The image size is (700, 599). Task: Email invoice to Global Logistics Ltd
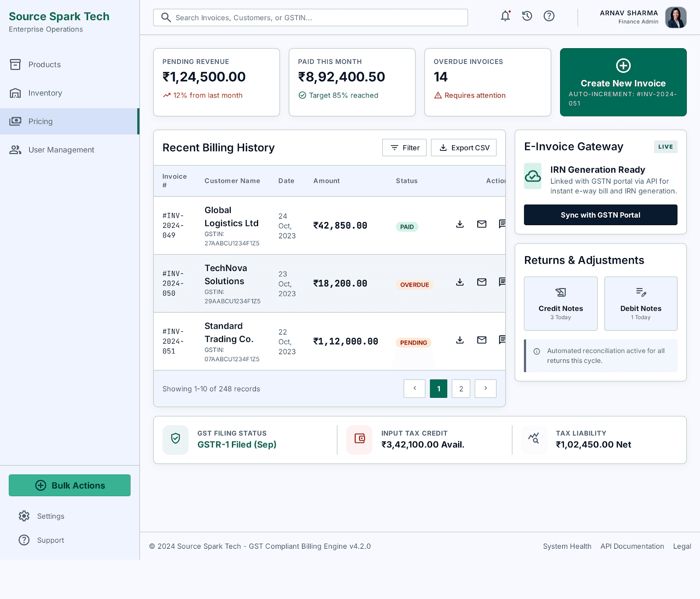tap(482, 224)
